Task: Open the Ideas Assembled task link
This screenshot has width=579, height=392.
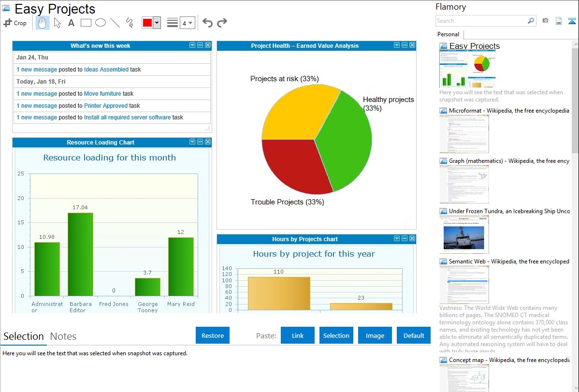Action: 106,70
